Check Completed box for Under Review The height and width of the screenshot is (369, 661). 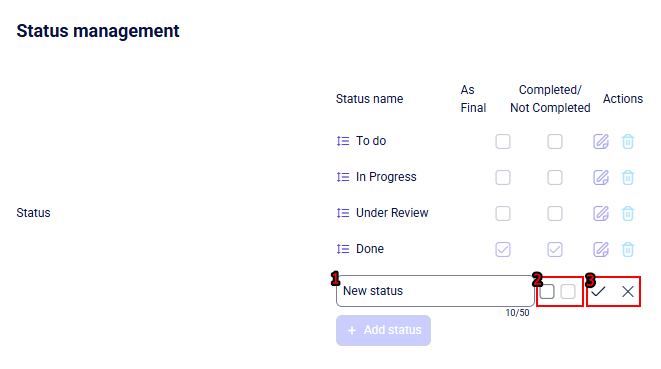555,213
